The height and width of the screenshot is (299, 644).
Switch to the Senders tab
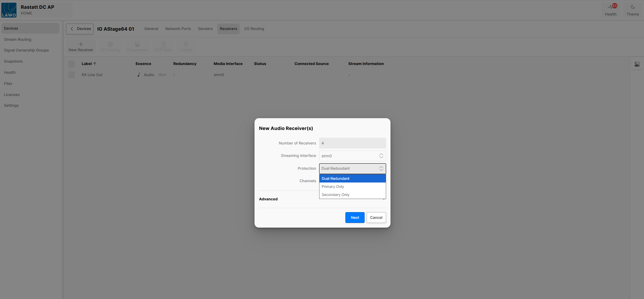205,29
